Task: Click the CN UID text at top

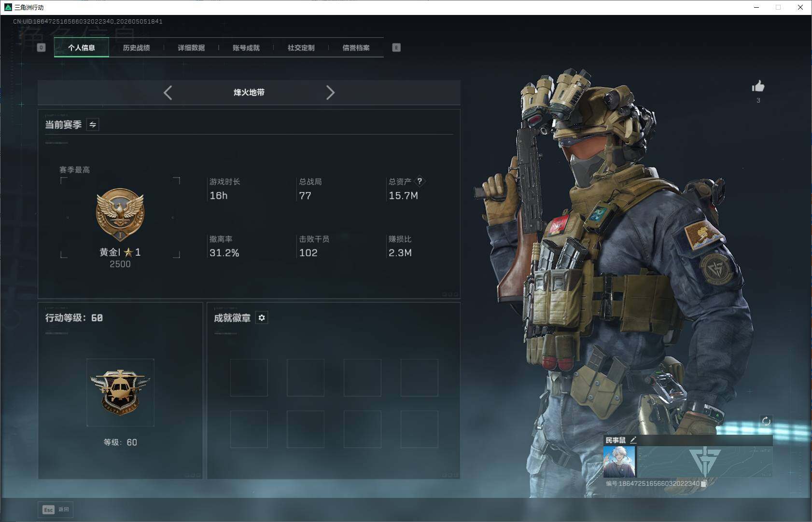Action: [x=88, y=22]
